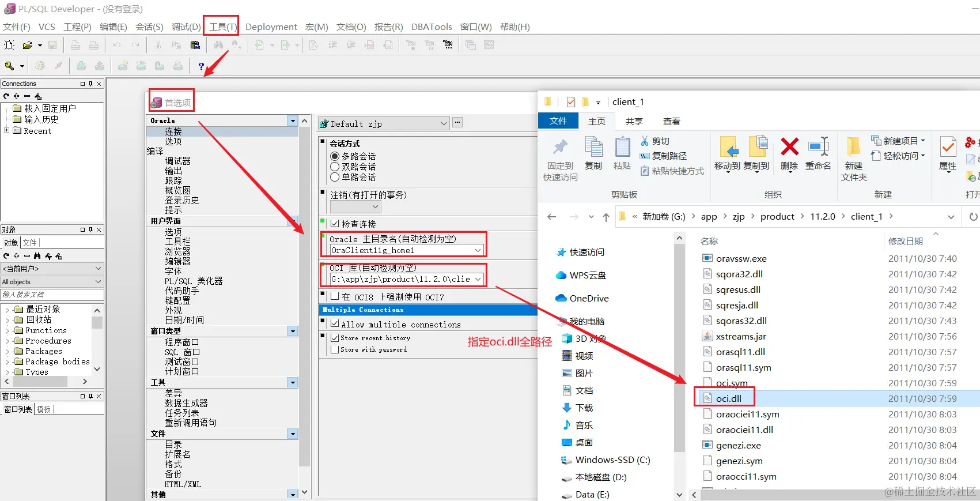Viewport: 980px width, 501px height.
Task: Open 快速访问 in Explorer navigation pane
Action: point(582,253)
